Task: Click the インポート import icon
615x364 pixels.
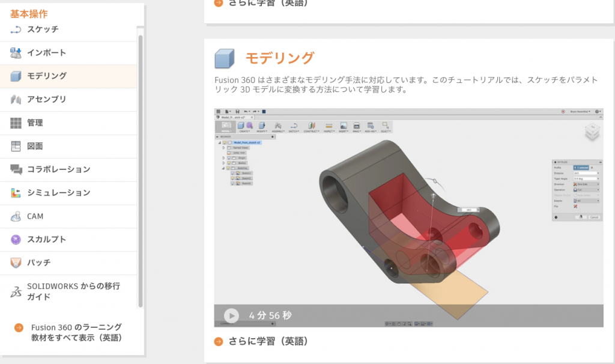Action: (x=16, y=53)
